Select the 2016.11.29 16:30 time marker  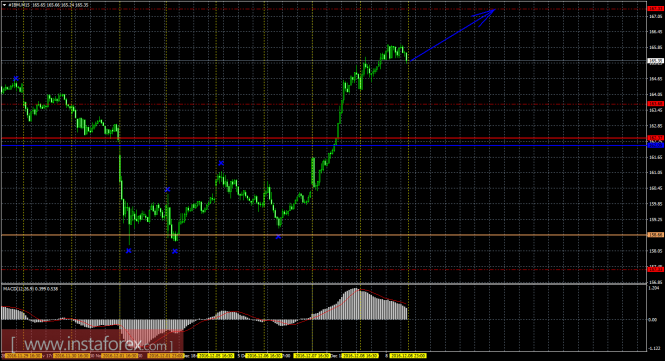23,355
